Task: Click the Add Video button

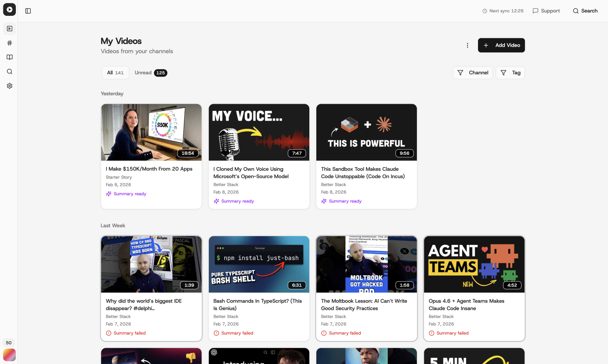Action: tap(501, 45)
